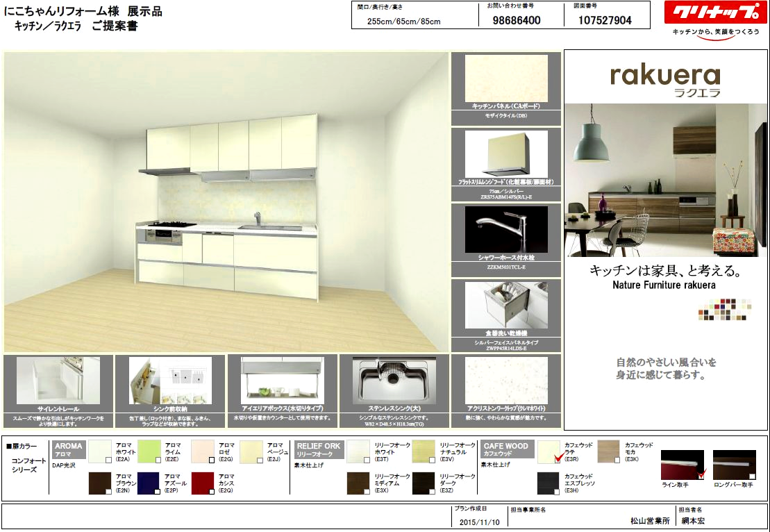Click the multicolor door sample mosaic
770x532 pixels.
(x=725, y=309)
